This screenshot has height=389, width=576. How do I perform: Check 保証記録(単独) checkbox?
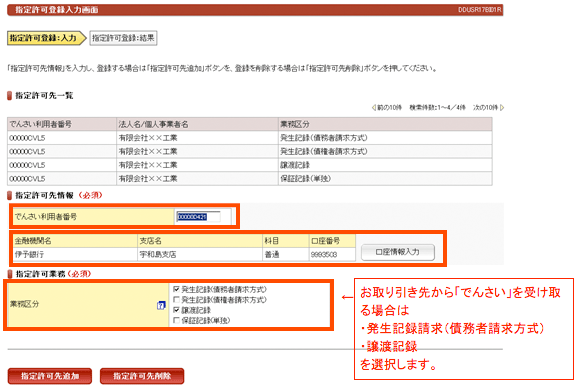(x=176, y=320)
